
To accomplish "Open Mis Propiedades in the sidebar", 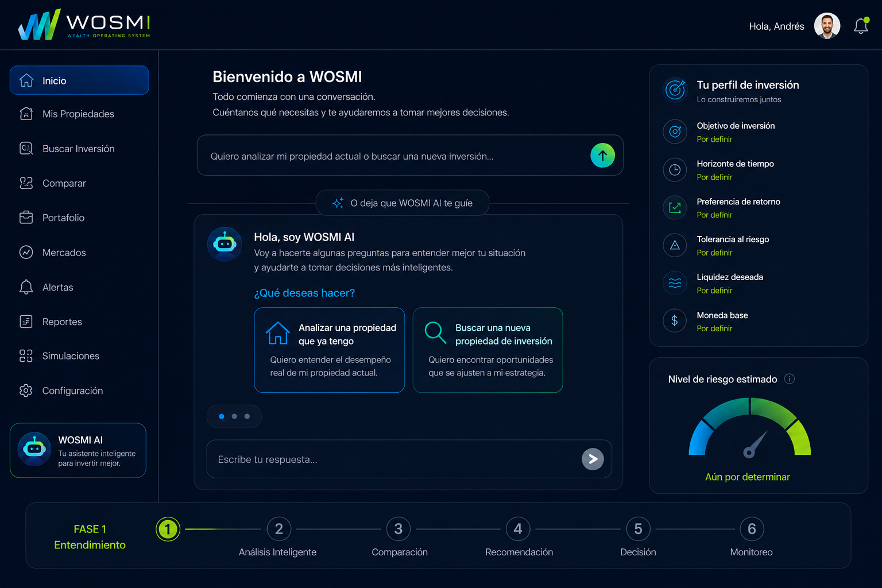I will coord(79,114).
